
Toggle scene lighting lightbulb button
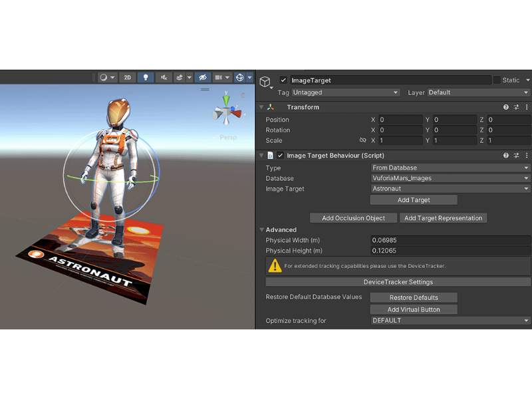point(146,78)
